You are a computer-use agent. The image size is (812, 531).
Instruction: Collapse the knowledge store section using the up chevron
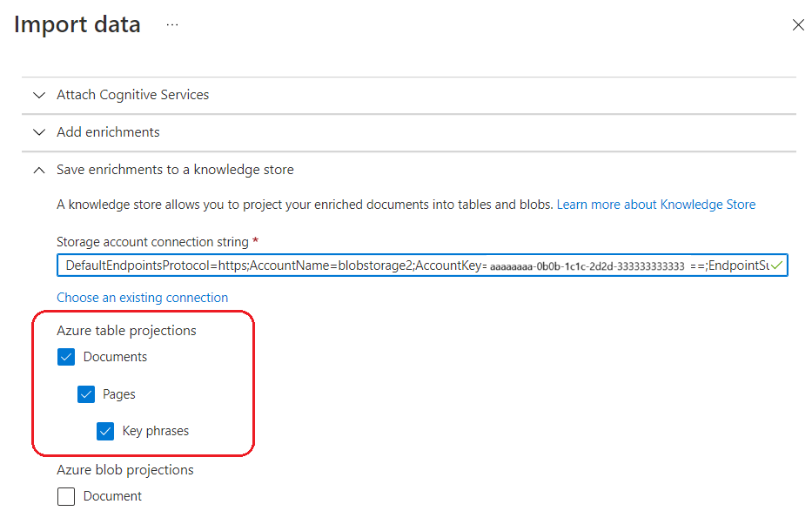click(39, 170)
